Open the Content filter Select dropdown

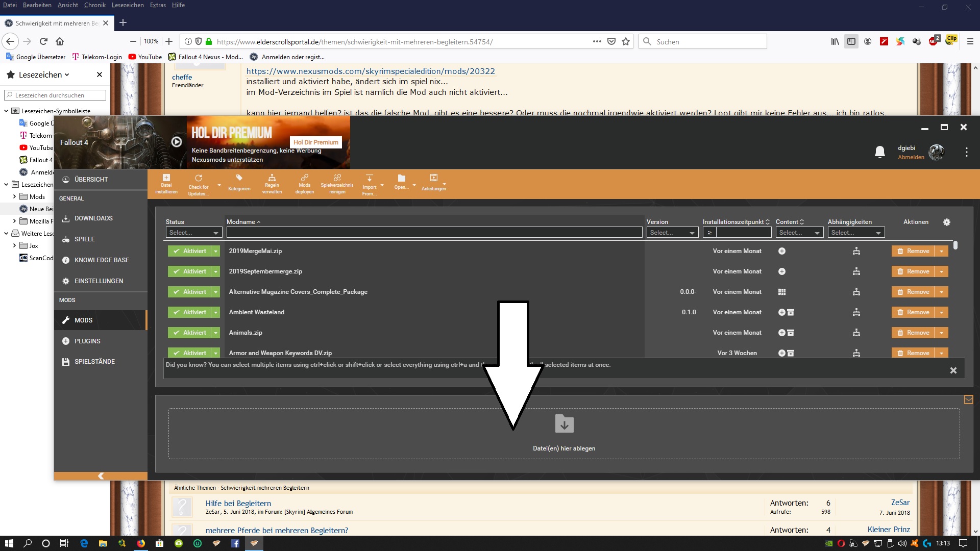(799, 233)
